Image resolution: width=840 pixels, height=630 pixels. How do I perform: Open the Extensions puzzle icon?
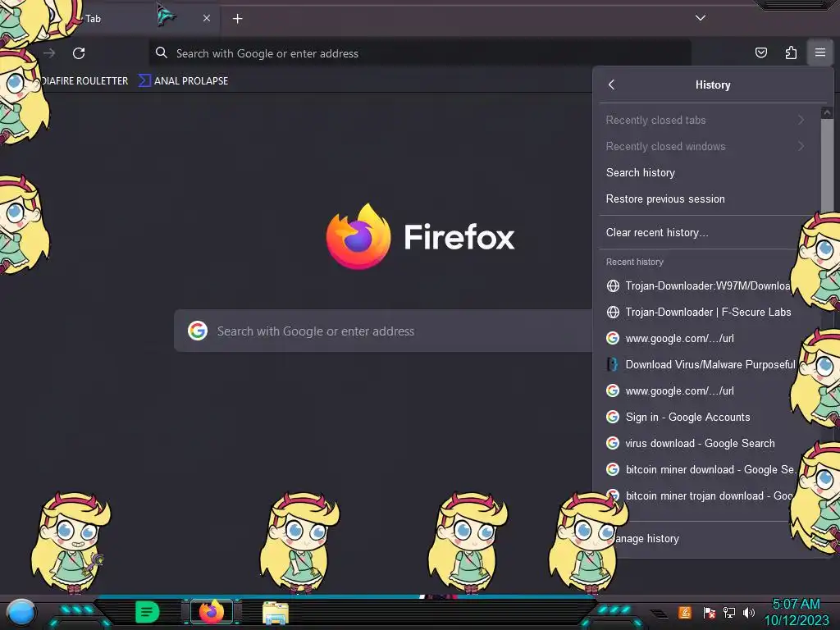pos(791,52)
